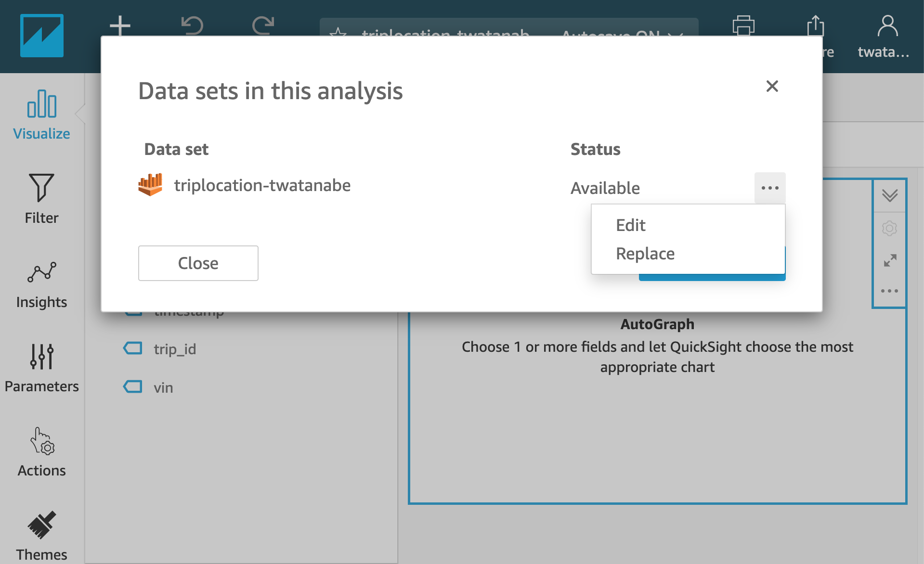Screen dimensions: 924x564
Task: Click the Add plus icon
Action: click(x=120, y=26)
